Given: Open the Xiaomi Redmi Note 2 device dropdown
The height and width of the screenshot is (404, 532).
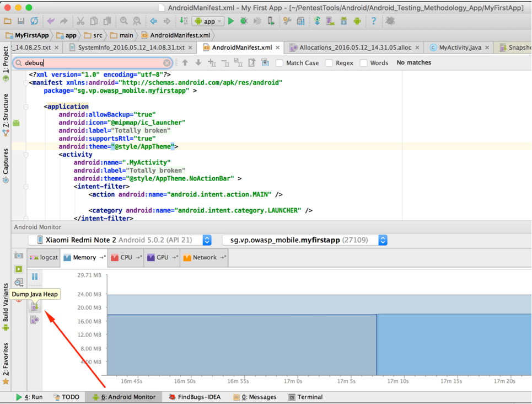Looking at the screenshot, I should [120, 240].
